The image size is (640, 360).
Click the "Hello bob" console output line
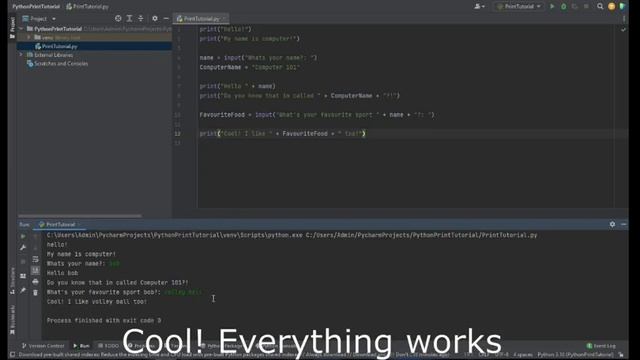pyautogui.click(x=62, y=273)
